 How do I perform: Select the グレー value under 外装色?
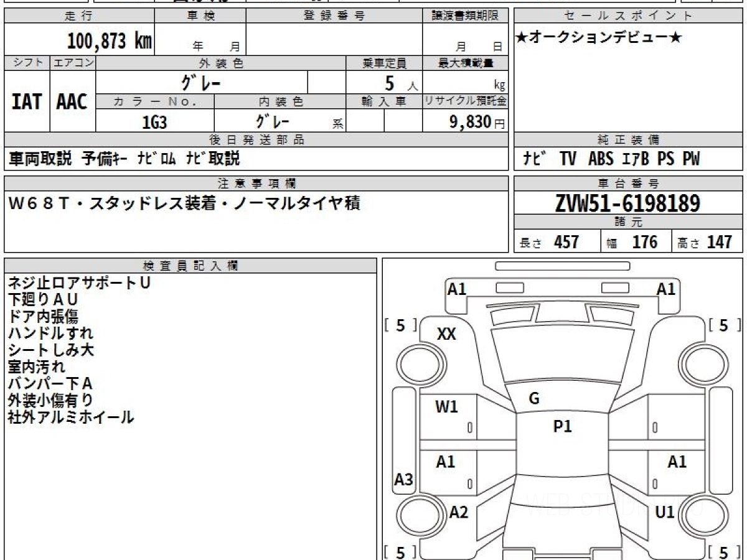200,82
